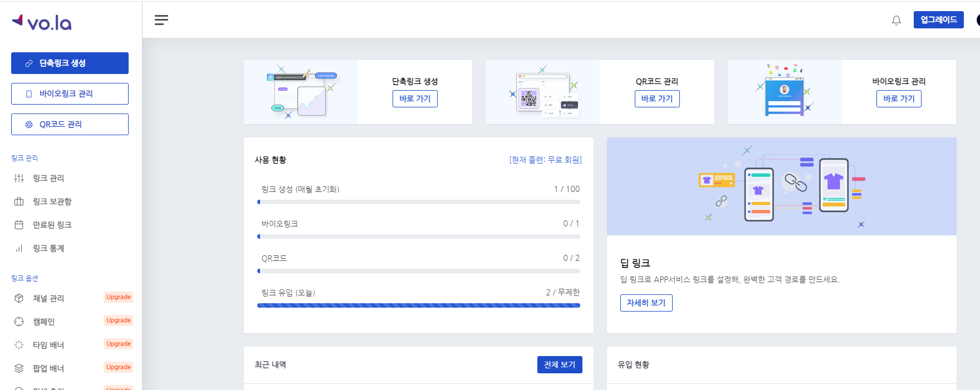The height and width of the screenshot is (390, 980).
Task: Click the vo.la logo
Action: point(42,22)
